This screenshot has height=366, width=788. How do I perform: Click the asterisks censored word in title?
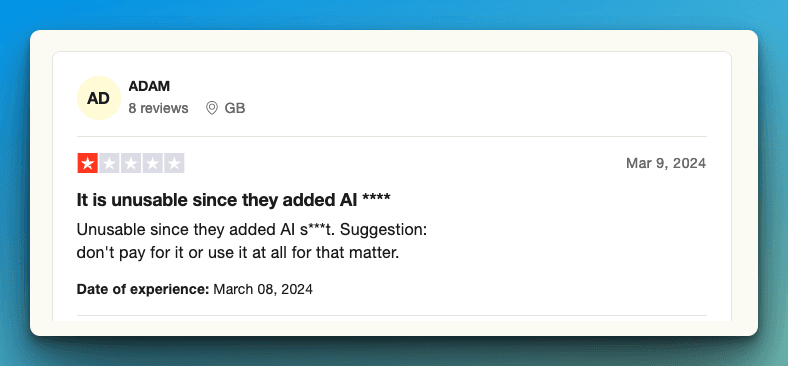click(x=376, y=198)
